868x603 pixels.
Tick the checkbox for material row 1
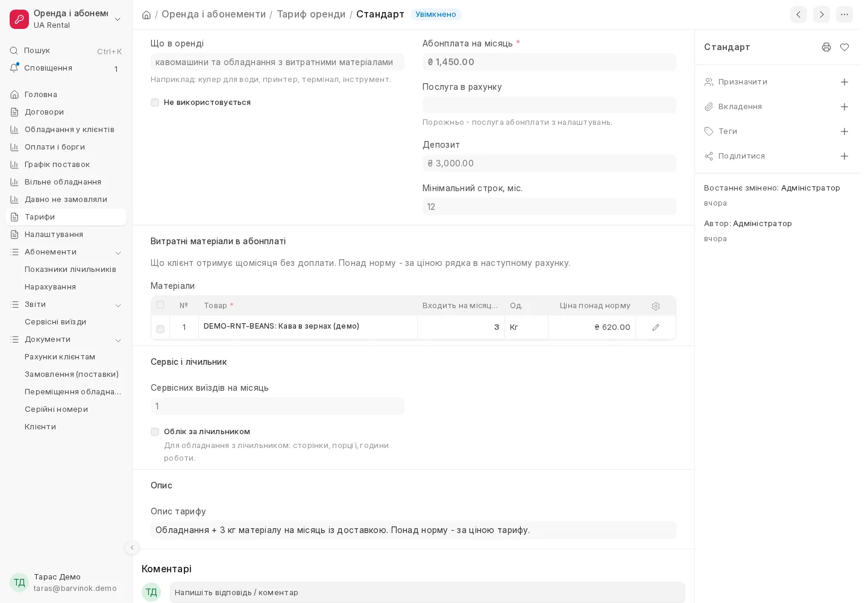point(160,329)
